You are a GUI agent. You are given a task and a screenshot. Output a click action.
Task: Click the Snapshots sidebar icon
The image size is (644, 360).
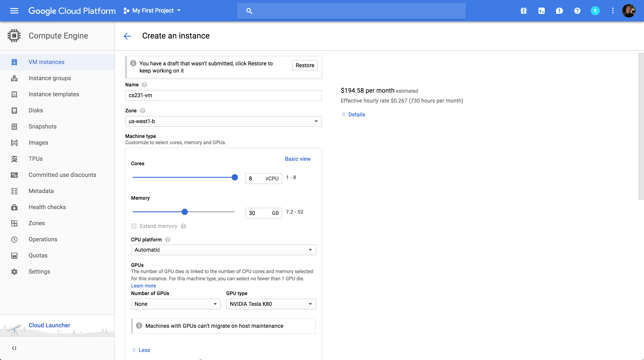pos(14,127)
